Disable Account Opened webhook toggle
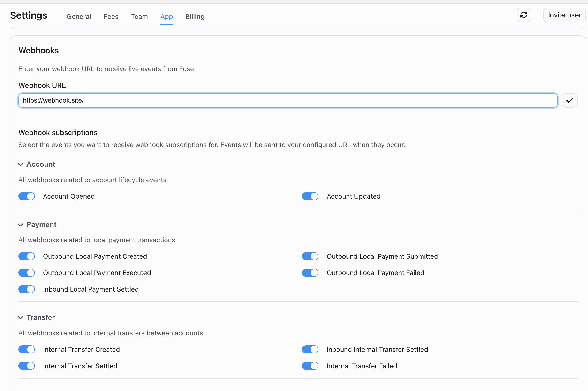The image size is (588, 391). (x=27, y=196)
